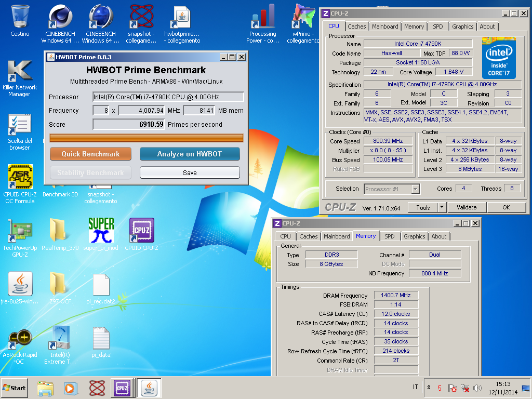Open the Killer Network Manager icon
The height and width of the screenshot is (399, 532).
[20, 78]
